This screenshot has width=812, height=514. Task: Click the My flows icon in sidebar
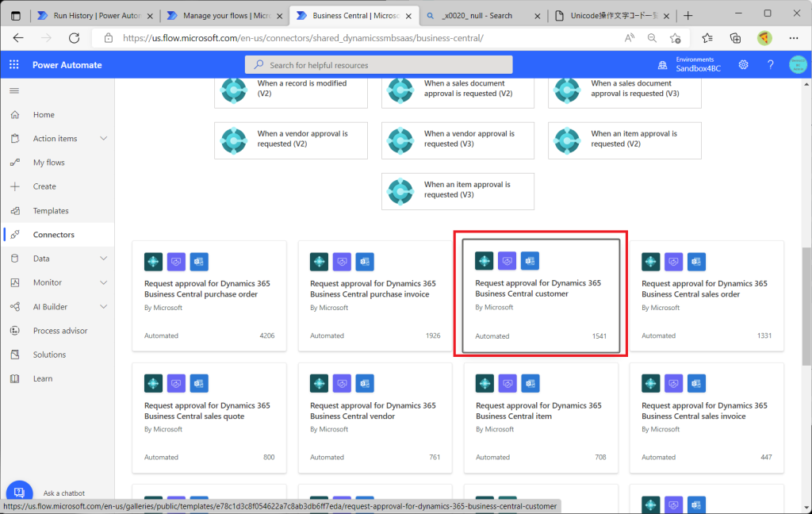coord(15,162)
